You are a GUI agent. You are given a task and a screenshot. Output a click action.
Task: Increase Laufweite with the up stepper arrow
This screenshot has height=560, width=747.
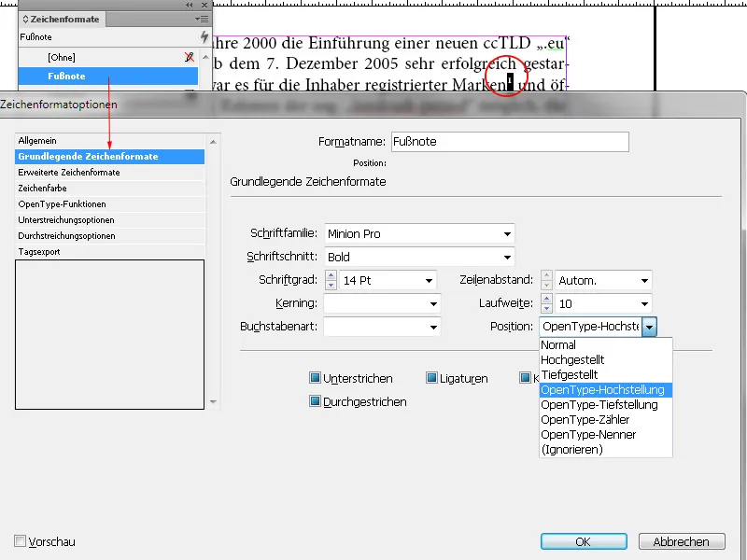tap(547, 299)
